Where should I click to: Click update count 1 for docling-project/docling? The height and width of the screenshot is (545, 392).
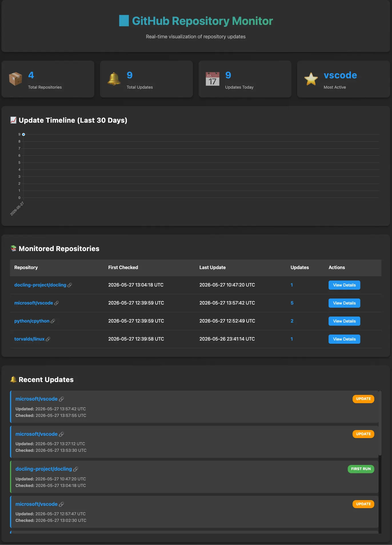[x=292, y=285]
